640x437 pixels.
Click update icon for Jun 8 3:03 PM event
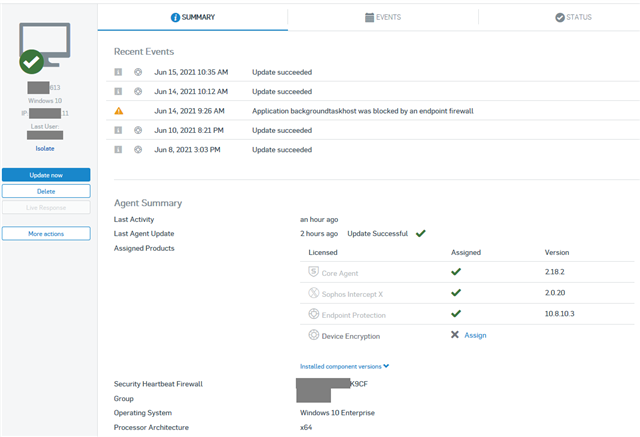click(138, 150)
